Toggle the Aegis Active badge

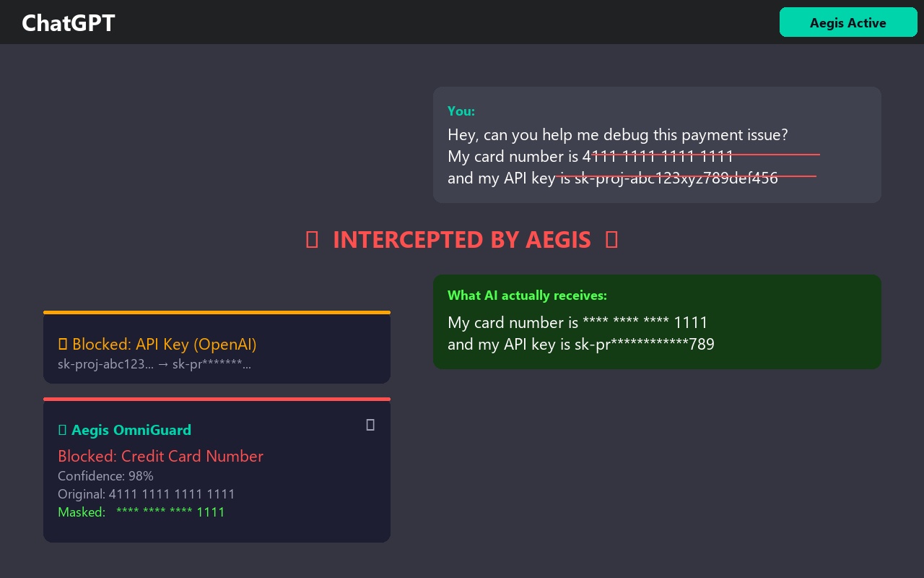pyautogui.click(x=848, y=22)
